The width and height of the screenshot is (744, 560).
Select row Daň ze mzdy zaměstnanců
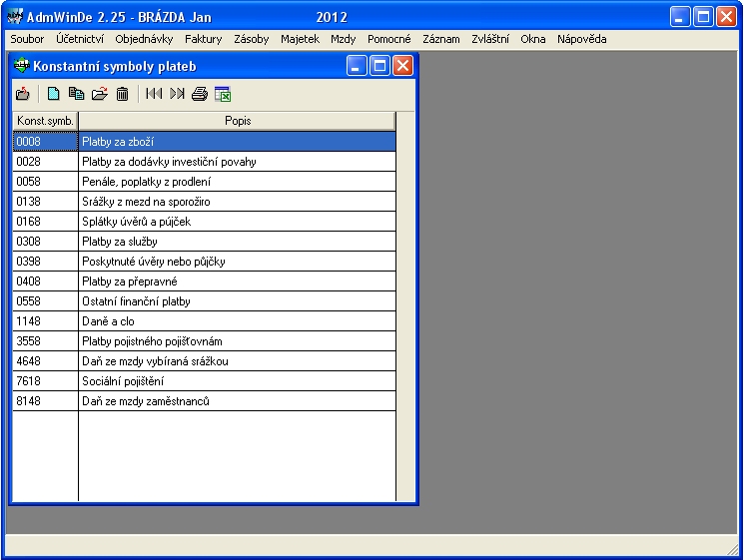click(238, 400)
